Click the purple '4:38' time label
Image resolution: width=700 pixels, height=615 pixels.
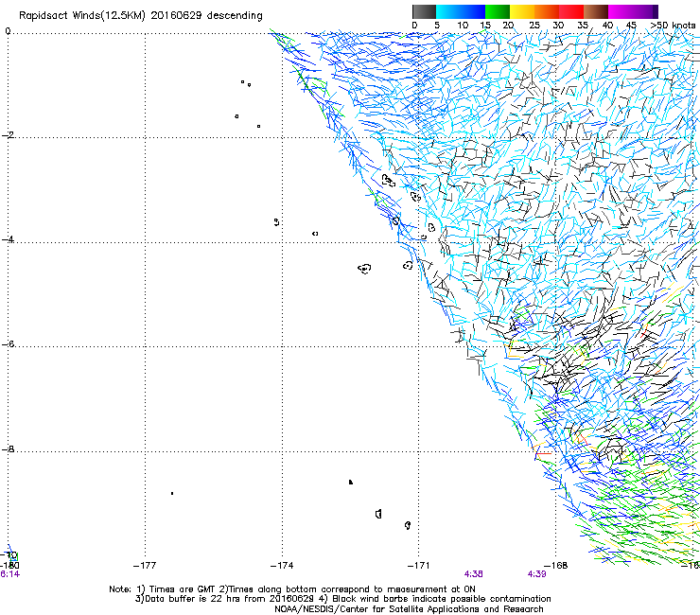pos(473,574)
